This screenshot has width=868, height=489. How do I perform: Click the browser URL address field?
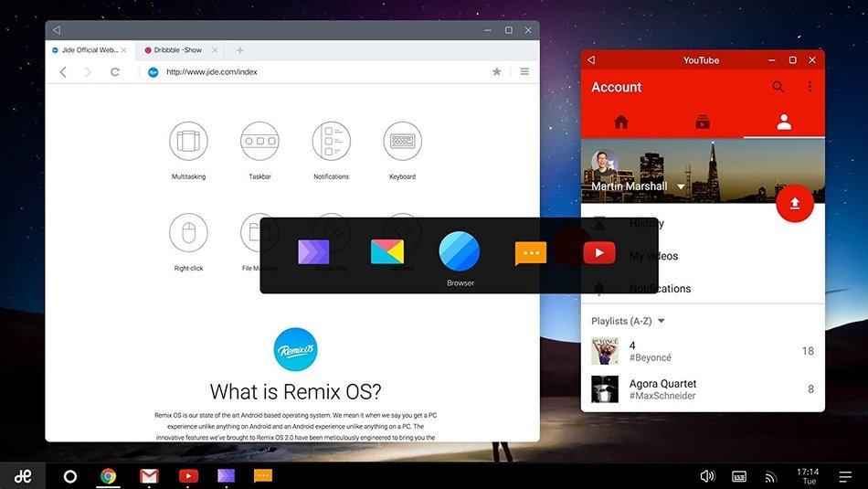coord(315,72)
